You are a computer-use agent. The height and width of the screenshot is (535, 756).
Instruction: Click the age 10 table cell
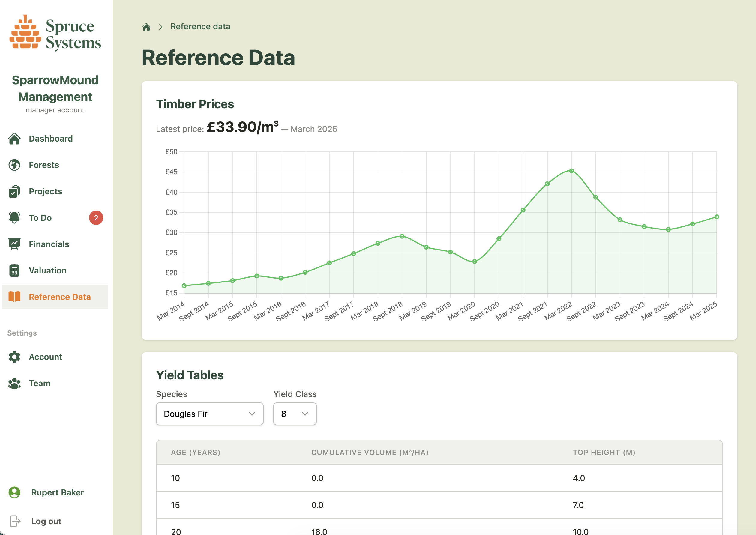(175, 478)
